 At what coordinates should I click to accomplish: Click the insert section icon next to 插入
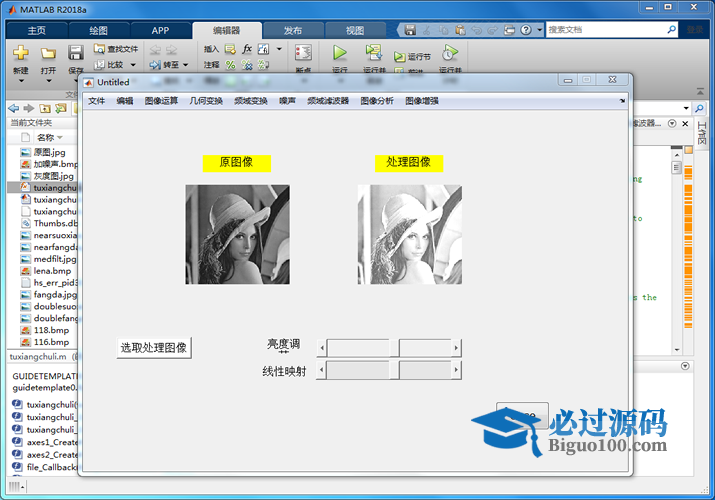coord(230,49)
